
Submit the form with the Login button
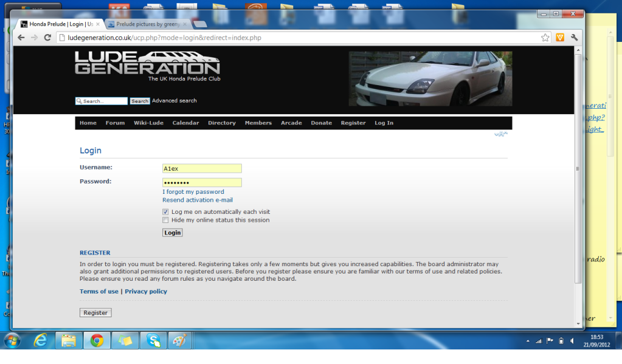173,233
